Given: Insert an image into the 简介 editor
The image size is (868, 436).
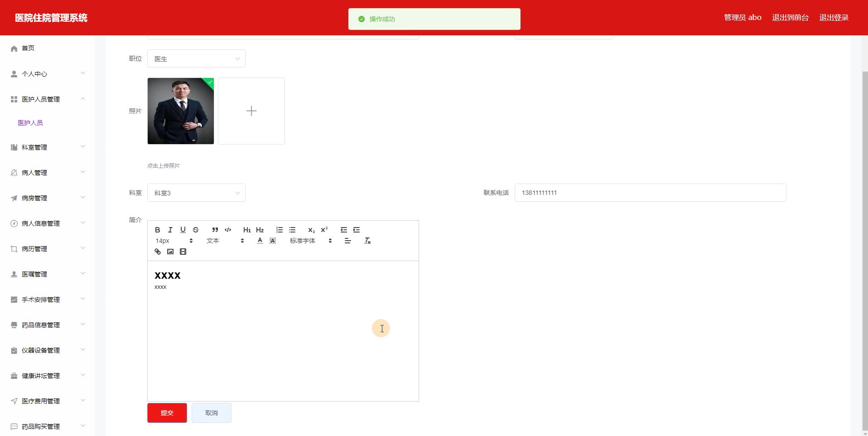Looking at the screenshot, I should (170, 252).
